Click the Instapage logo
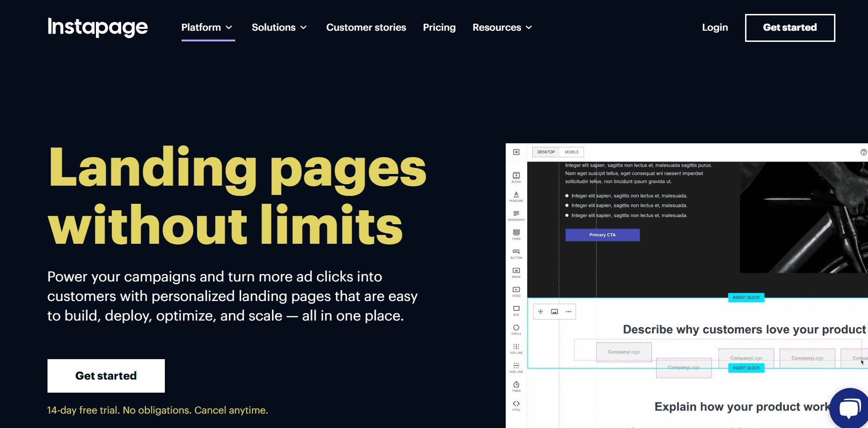 [x=98, y=27]
